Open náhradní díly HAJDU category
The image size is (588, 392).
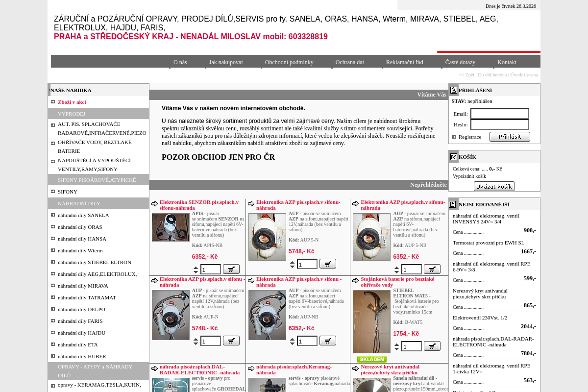[81, 333]
